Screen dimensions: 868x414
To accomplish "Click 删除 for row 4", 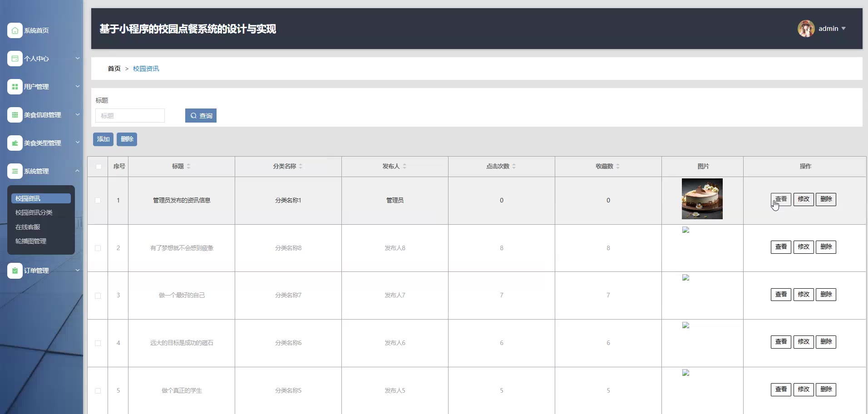I will coord(826,342).
